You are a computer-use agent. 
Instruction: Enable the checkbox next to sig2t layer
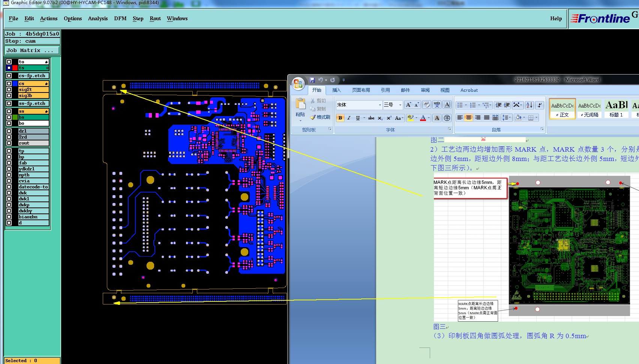[x=9, y=90]
